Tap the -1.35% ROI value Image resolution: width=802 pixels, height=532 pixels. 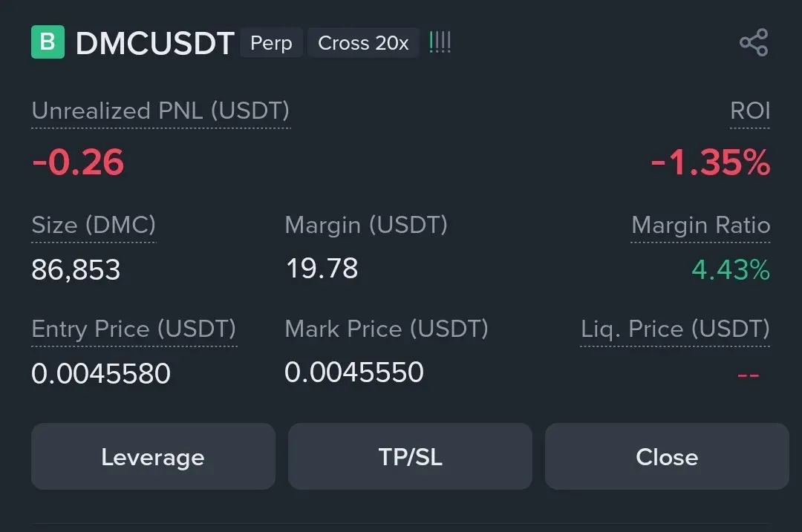tap(711, 162)
